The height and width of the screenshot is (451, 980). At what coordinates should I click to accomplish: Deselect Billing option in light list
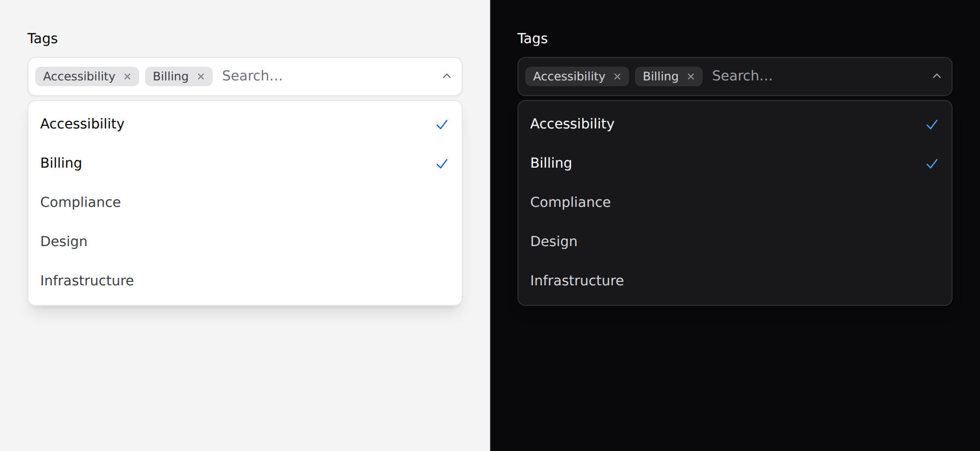pos(245,163)
